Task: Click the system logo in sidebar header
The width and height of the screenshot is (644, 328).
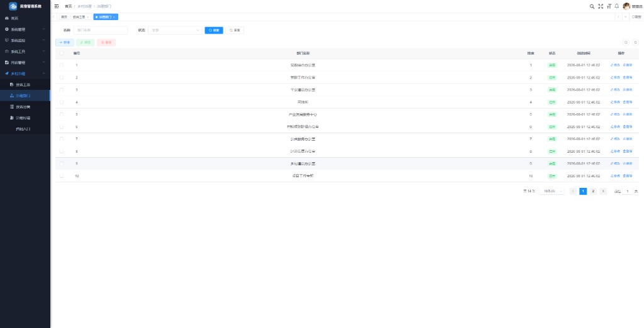Action: [x=13, y=6]
